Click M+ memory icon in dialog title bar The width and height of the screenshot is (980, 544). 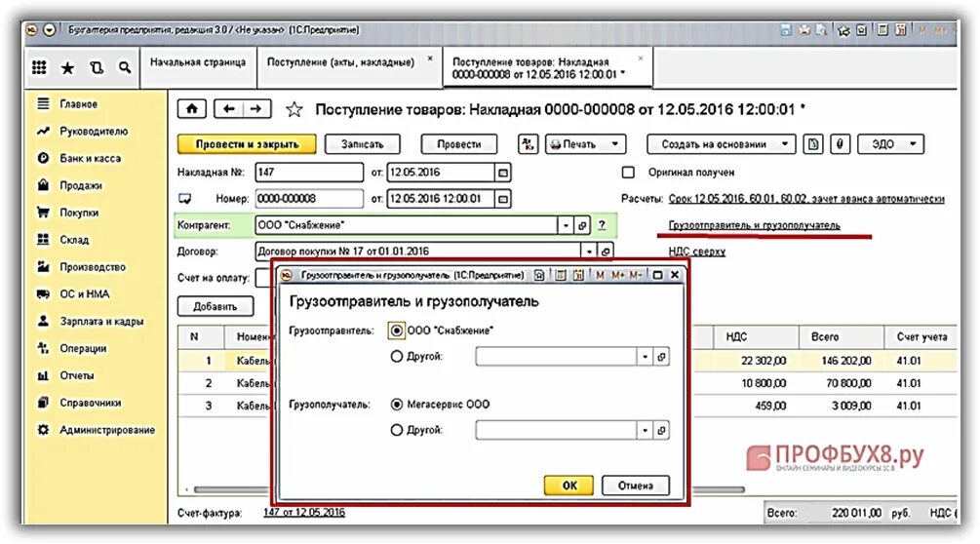tap(617, 275)
